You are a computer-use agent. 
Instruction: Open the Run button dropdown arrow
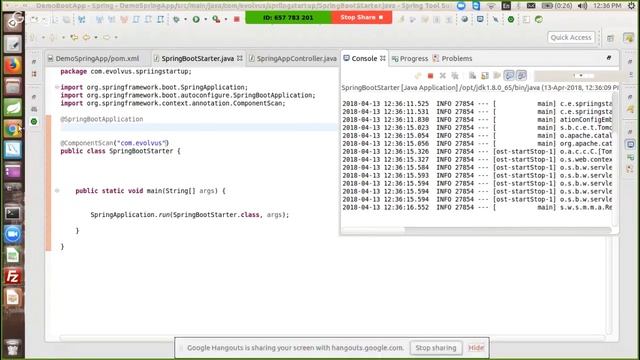tap(205, 19)
